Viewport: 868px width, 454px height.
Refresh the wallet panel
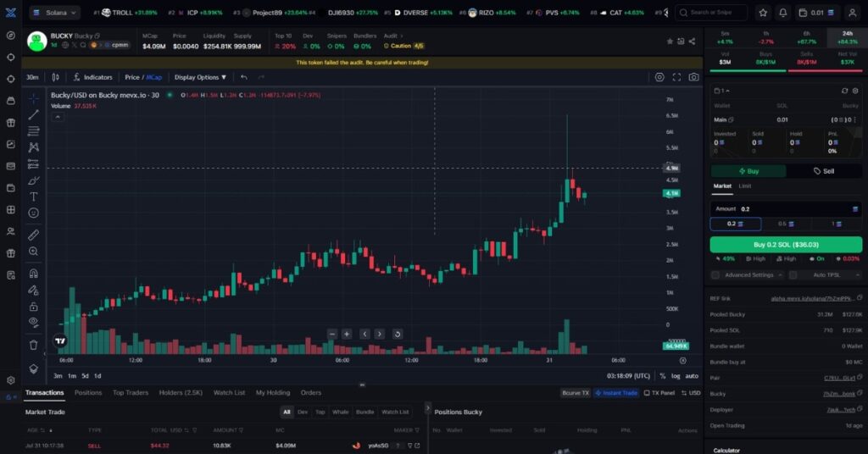(x=844, y=91)
